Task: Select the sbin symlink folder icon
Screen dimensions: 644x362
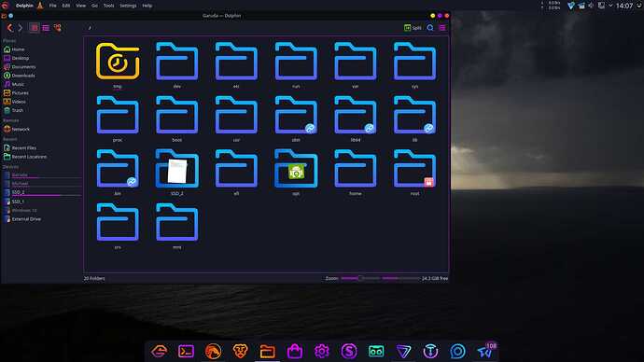Action: click(296, 115)
